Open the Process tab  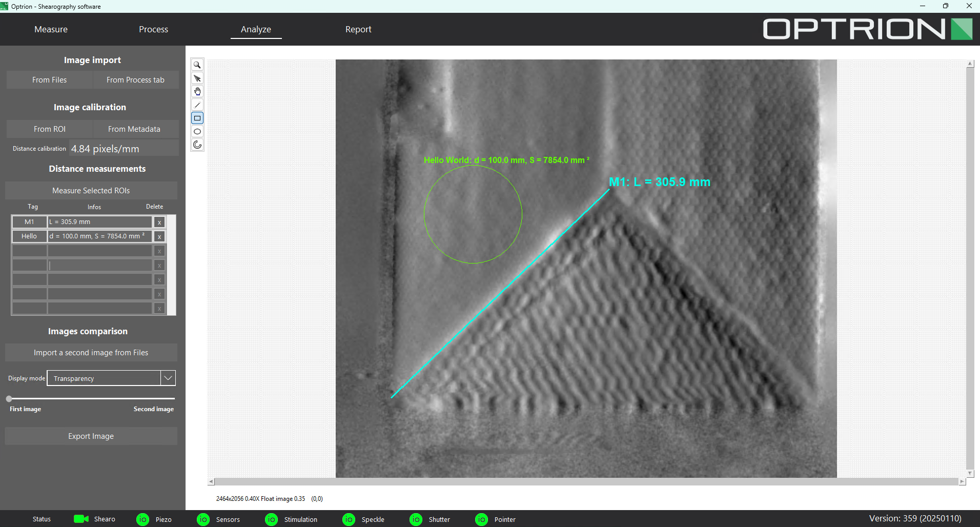[x=153, y=29]
